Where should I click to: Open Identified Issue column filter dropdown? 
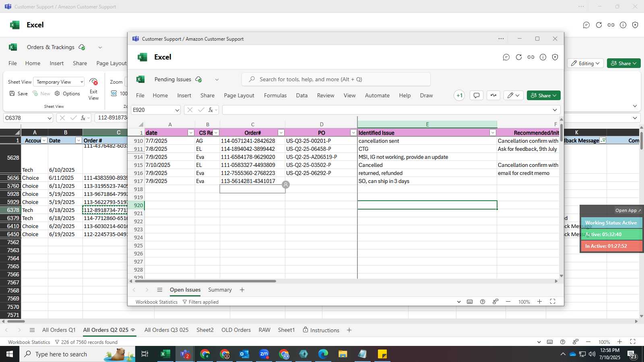point(493,133)
